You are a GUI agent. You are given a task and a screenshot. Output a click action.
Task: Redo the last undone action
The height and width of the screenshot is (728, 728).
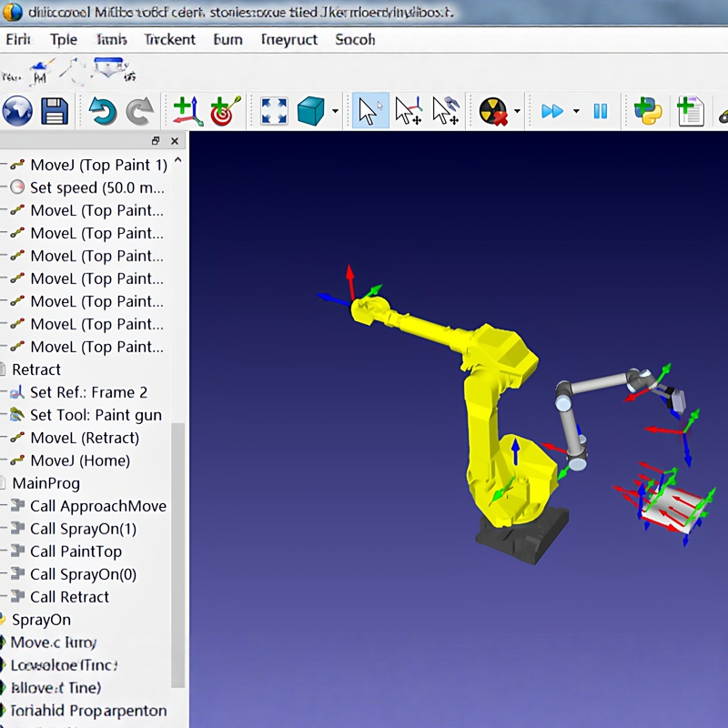click(140, 111)
